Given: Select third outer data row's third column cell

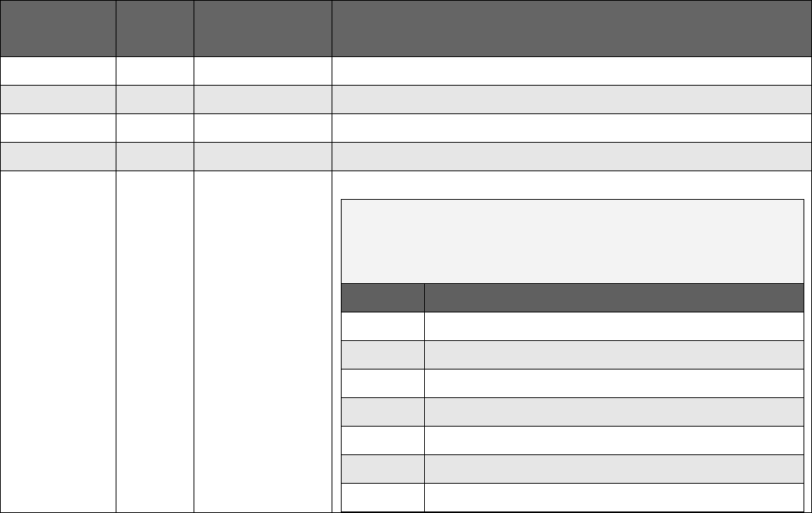Looking at the screenshot, I should [262, 127].
